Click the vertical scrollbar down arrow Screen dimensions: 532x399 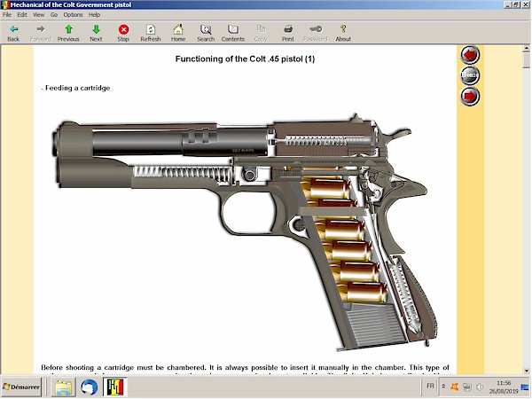(527, 371)
